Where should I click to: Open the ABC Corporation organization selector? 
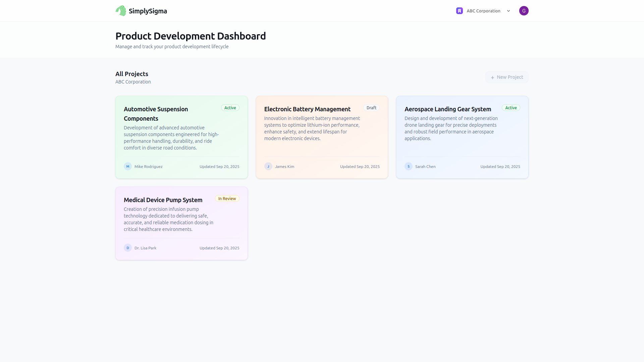pos(483,11)
